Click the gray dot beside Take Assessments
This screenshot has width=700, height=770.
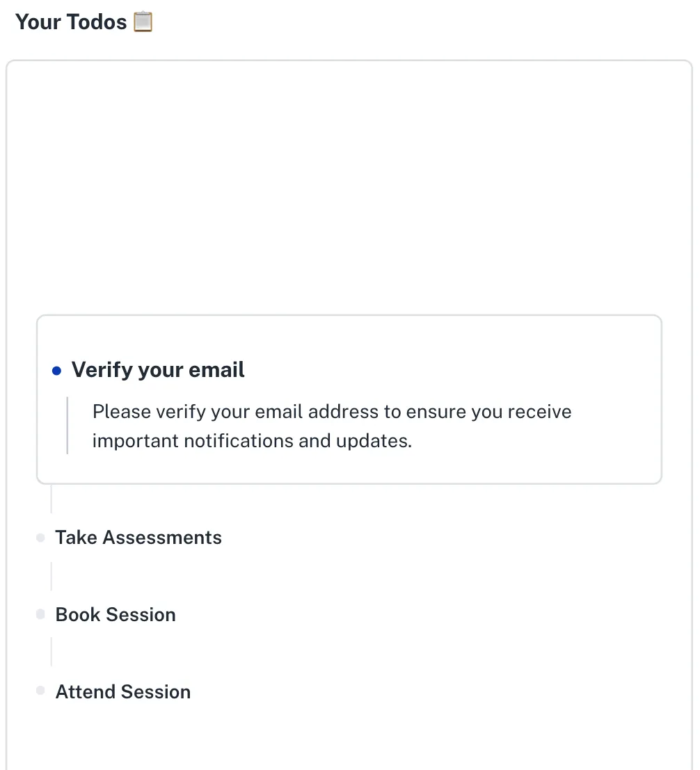click(x=40, y=538)
